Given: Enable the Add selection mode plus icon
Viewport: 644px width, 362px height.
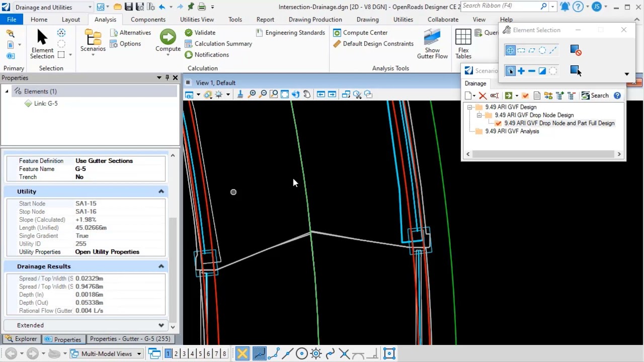Looking at the screenshot, I should [521, 71].
